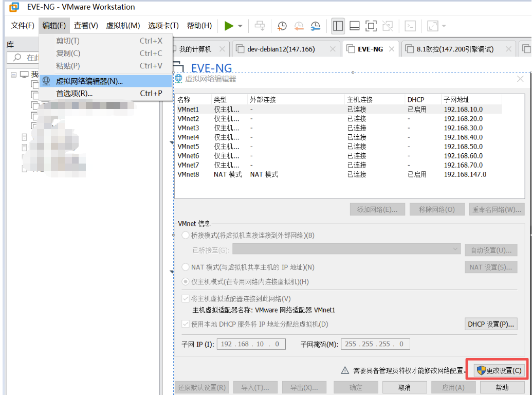This screenshot has width=532, height=395.
Task: Toggle 将主机虚拟适配器连接到此网络 checkbox
Action: 185,299
